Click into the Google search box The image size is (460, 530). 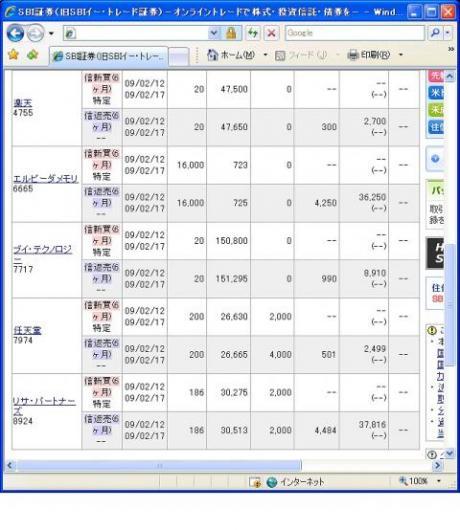354,33
